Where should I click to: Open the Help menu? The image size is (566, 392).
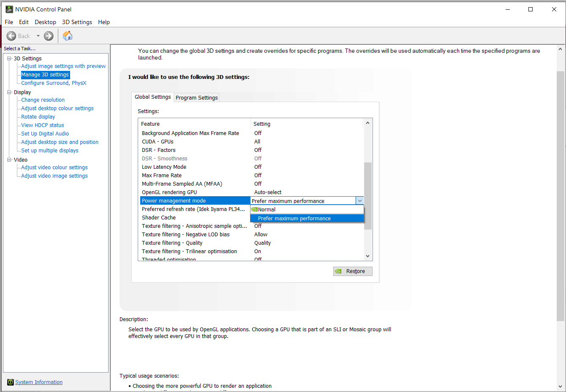[104, 22]
